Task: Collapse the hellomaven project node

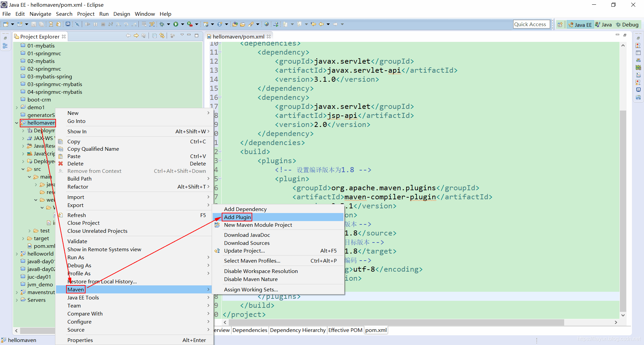Action: click(16, 123)
